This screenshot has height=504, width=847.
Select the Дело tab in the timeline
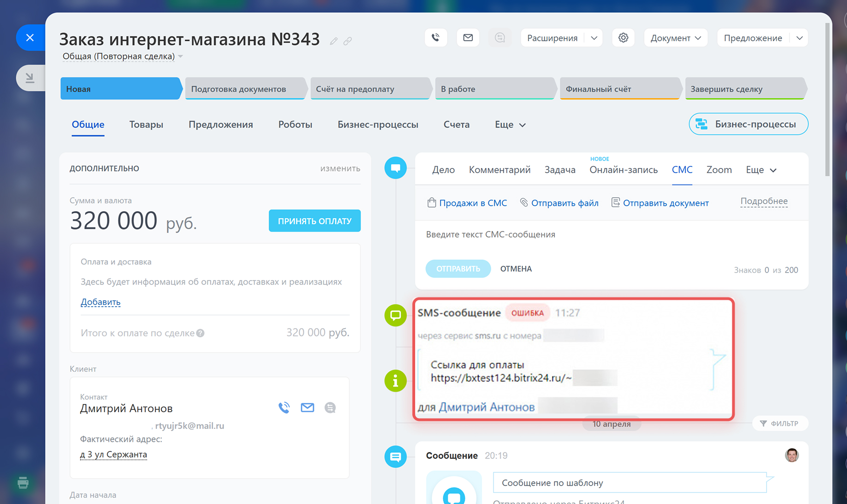(443, 170)
